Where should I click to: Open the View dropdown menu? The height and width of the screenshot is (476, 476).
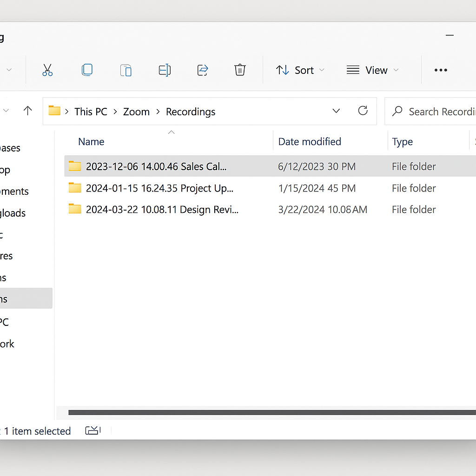coord(373,70)
